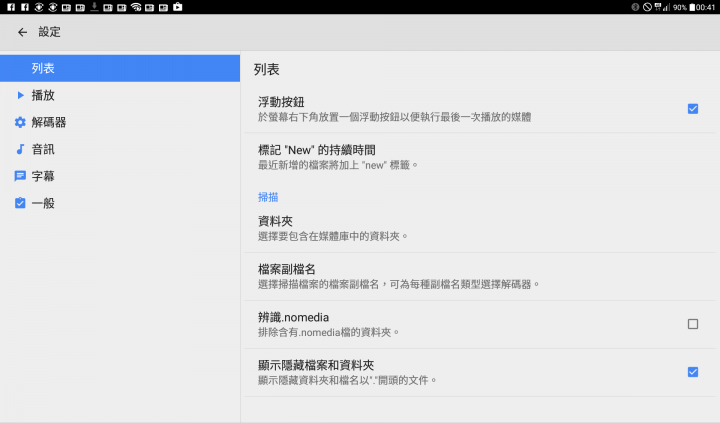This screenshot has width=720, height=423.
Task: Tap the Wi-Fi status bar icon
Action: (136, 7)
